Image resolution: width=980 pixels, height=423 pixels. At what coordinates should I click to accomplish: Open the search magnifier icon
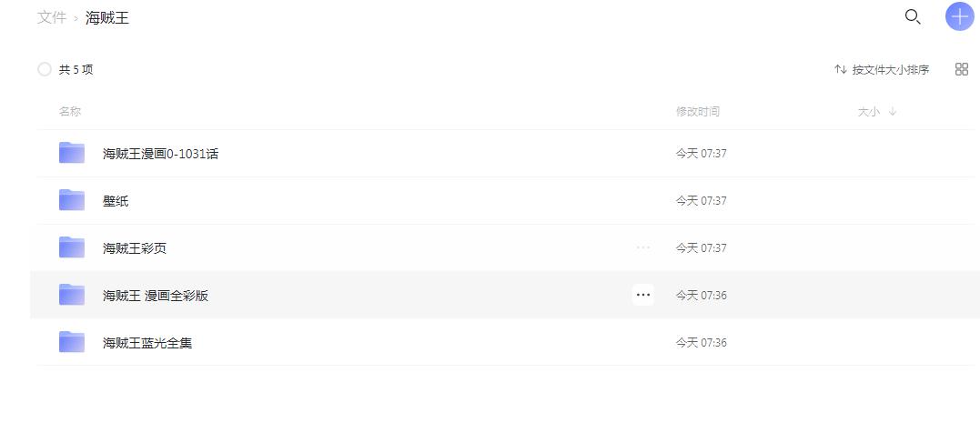point(913,17)
